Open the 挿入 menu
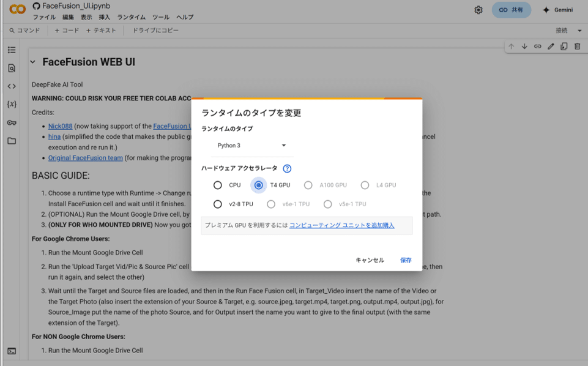Screen dimensions: 588x366 (x=104, y=17)
